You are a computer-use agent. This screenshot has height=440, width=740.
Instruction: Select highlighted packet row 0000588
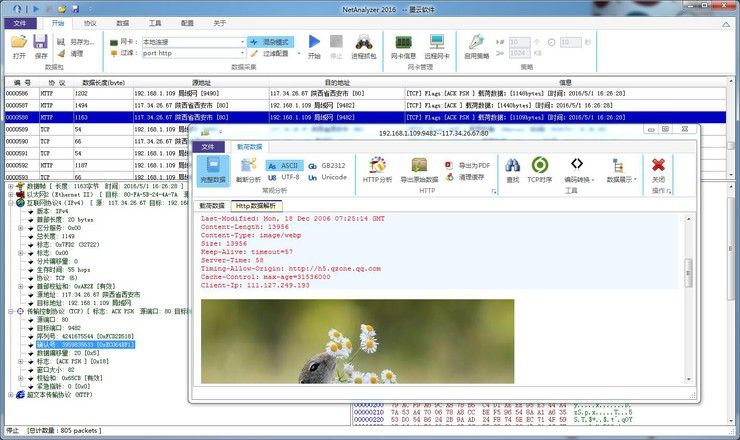point(365,117)
